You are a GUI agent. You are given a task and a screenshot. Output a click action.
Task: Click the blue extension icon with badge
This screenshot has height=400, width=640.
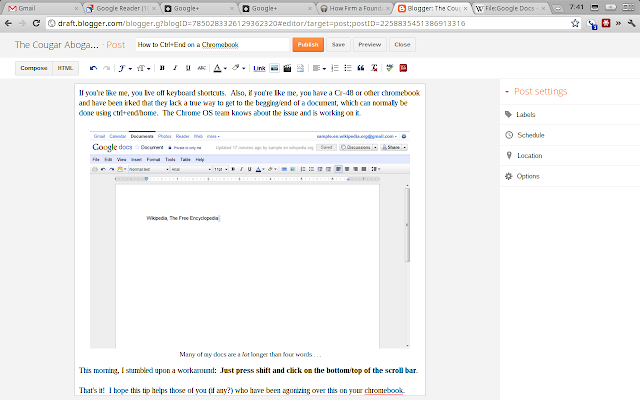[592, 24]
